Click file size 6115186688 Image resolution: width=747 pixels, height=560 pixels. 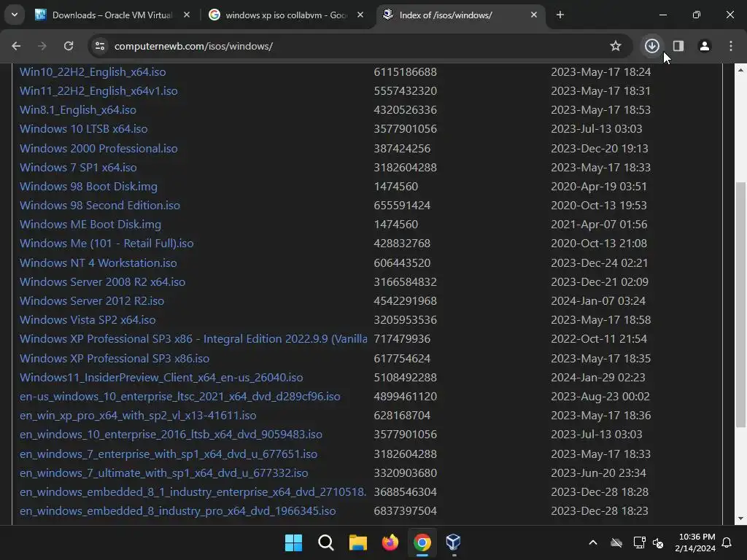pyautogui.click(x=405, y=72)
